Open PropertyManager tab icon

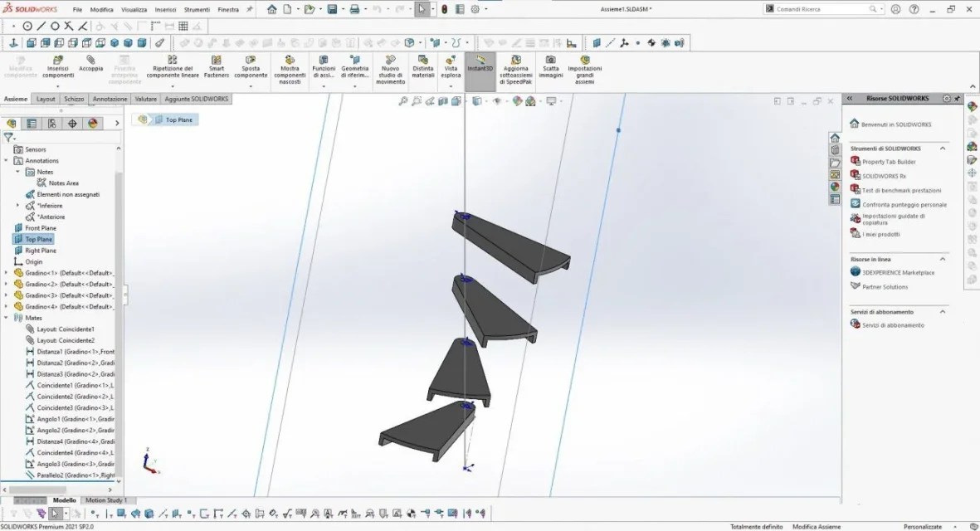pyautogui.click(x=32, y=123)
